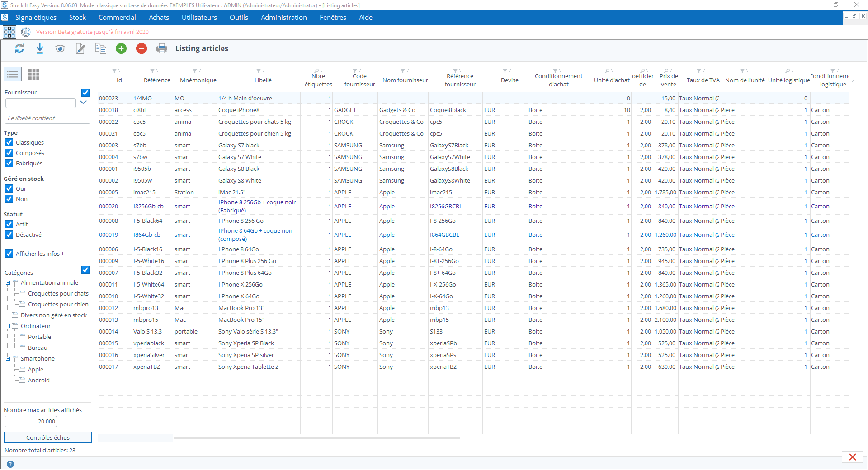This screenshot has width=868, height=470.
Task: Disable the Non option under Géré en stock
Action: (9, 199)
